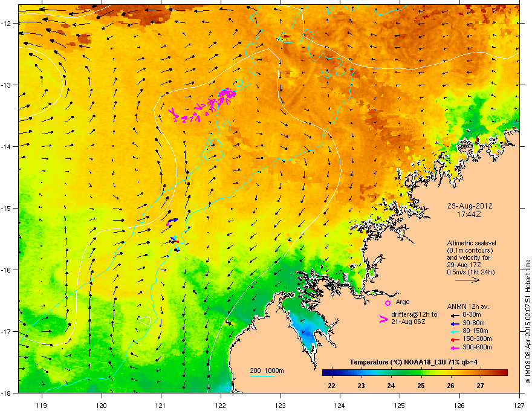Click latitude axis label -12

6,23
